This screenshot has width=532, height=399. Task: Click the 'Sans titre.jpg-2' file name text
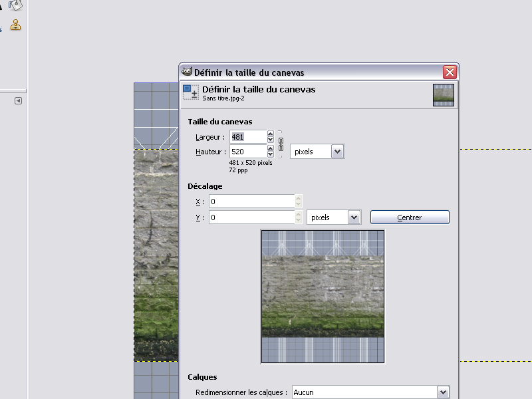(223, 98)
